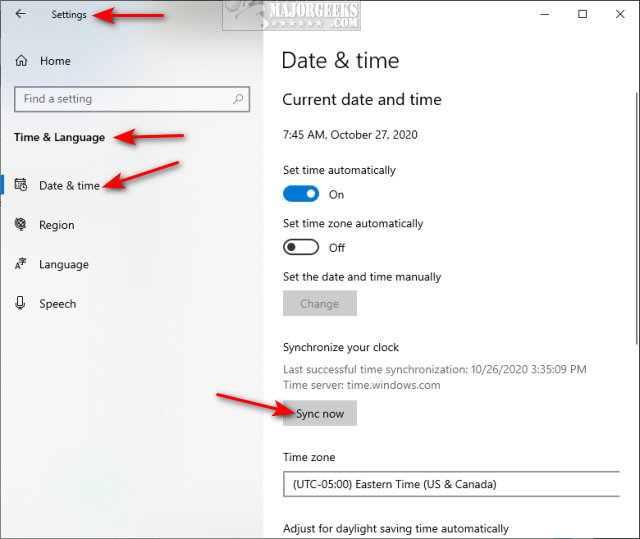Maximize the Settings window
Screen dimensions: 640x539
582,14
